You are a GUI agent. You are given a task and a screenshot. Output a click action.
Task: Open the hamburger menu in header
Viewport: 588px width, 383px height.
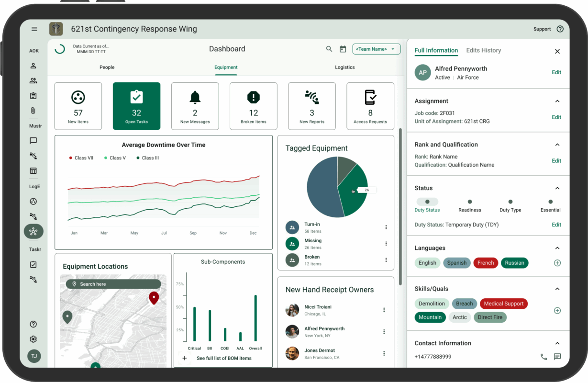[x=34, y=29]
